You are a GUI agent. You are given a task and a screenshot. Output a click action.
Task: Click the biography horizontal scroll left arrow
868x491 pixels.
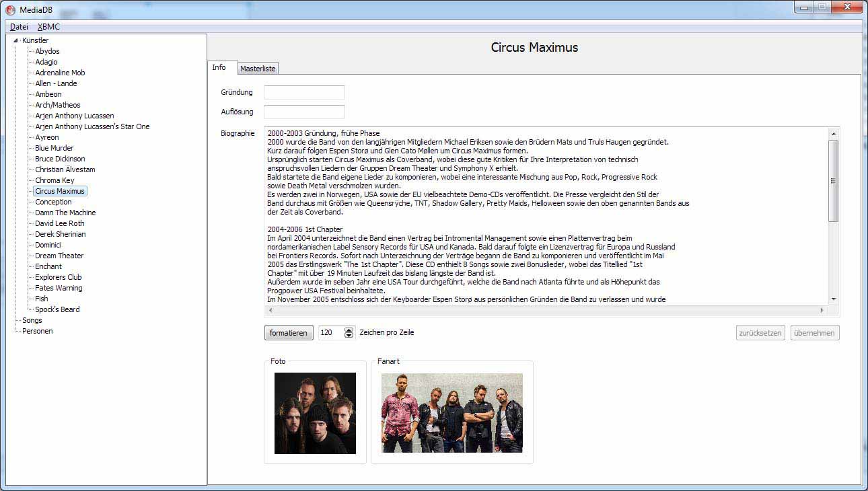click(x=270, y=310)
